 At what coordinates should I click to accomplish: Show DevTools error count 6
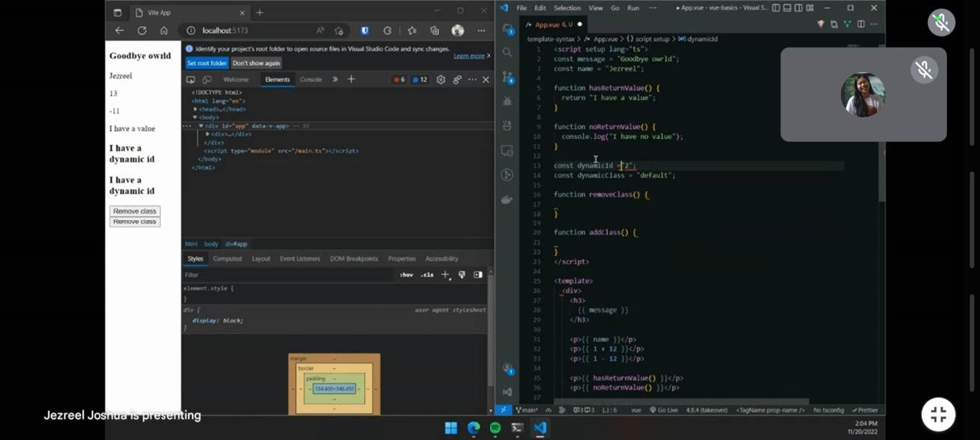tap(398, 80)
